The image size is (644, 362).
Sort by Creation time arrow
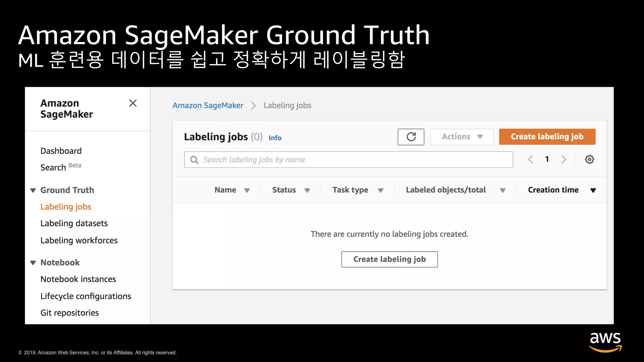coord(593,190)
